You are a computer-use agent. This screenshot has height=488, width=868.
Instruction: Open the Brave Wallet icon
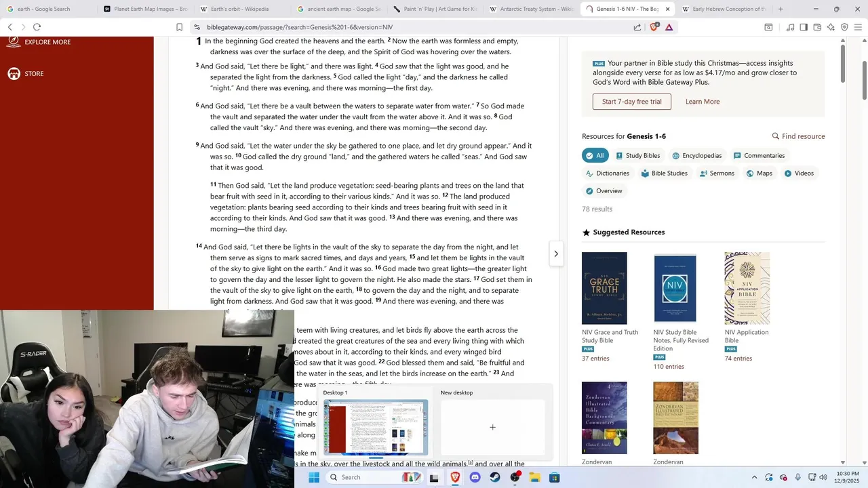point(817,27)
